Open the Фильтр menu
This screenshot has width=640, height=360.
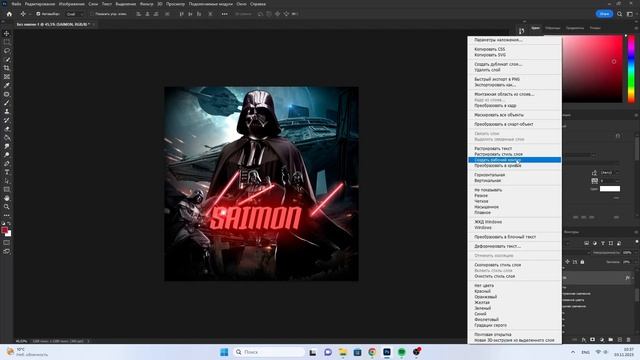point(147,4)
